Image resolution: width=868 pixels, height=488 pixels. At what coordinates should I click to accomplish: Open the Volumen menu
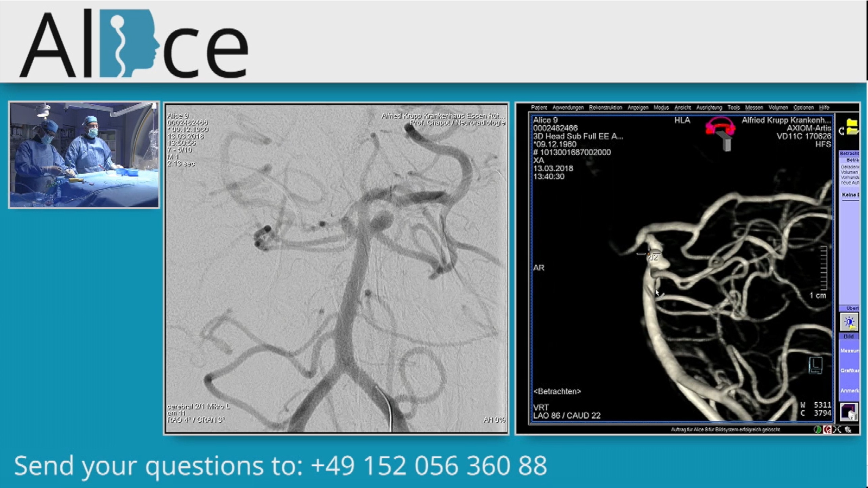778,107
